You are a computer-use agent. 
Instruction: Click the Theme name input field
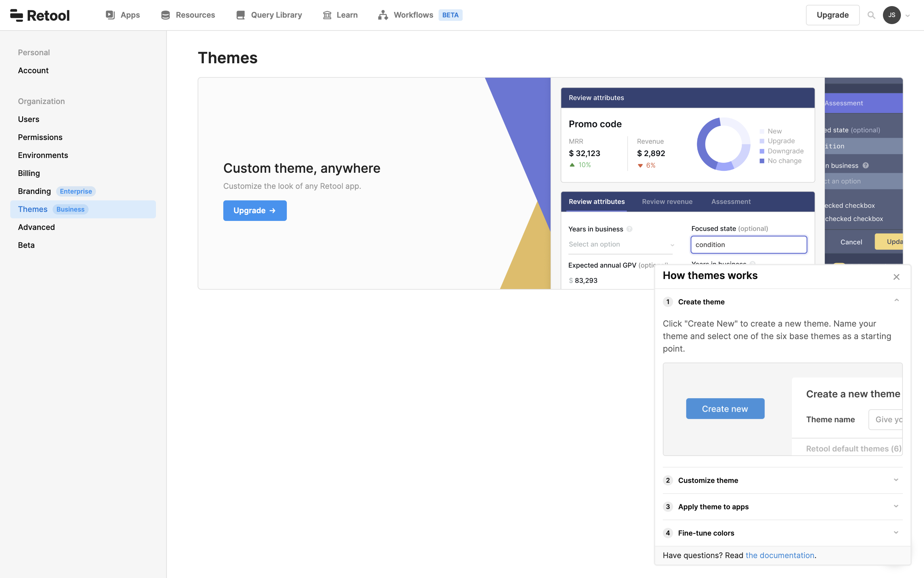pyautogui.click(x=886, y=419)
